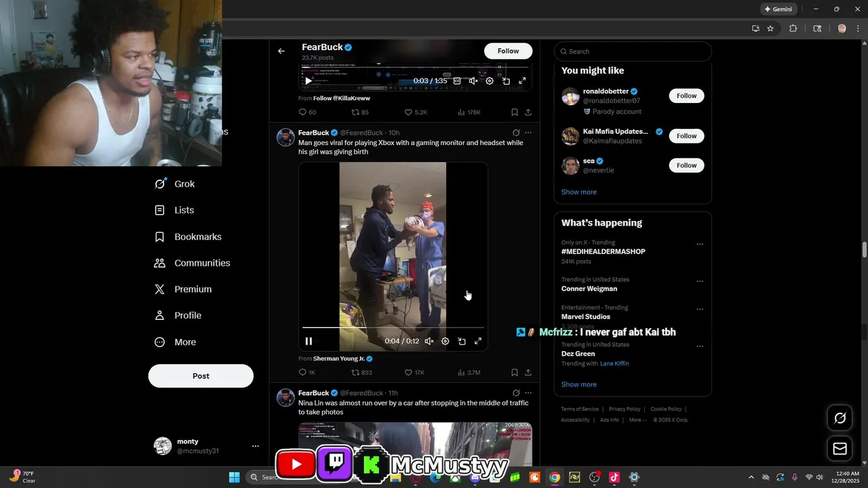Repost the post with 853 reposts

click(361, 372)
